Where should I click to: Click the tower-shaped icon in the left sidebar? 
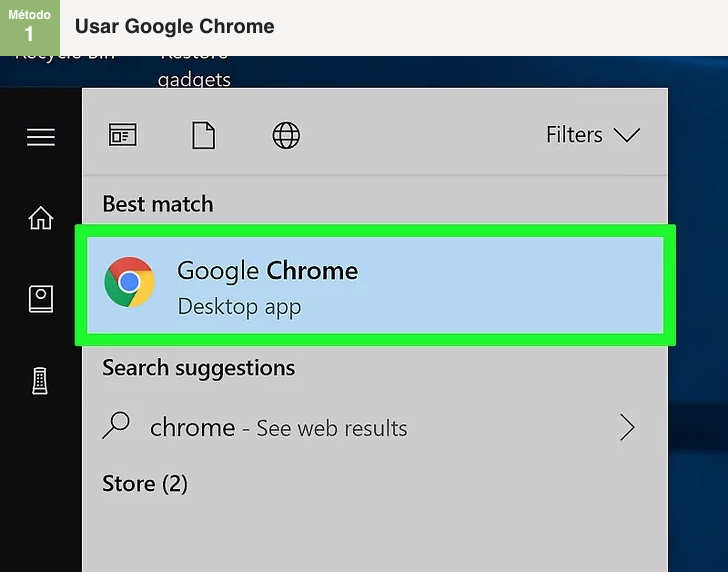coord(41,380)
